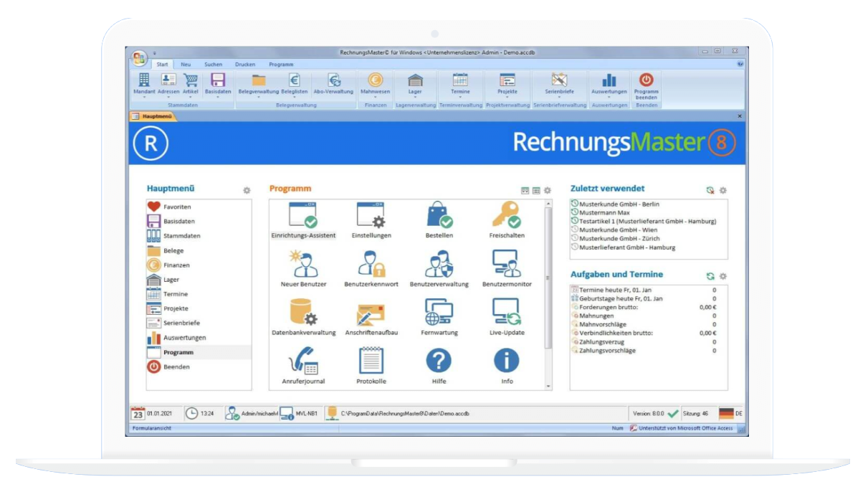Open Termine calendar in the ribbon
Screen dimensions: 868x492
(x=460, y=84)
